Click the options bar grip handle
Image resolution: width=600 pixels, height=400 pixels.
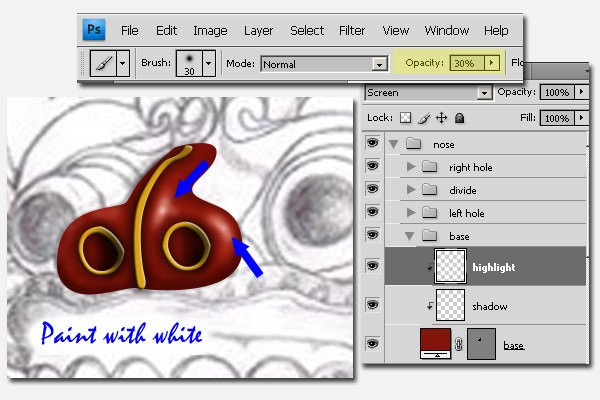coord(82,63)
